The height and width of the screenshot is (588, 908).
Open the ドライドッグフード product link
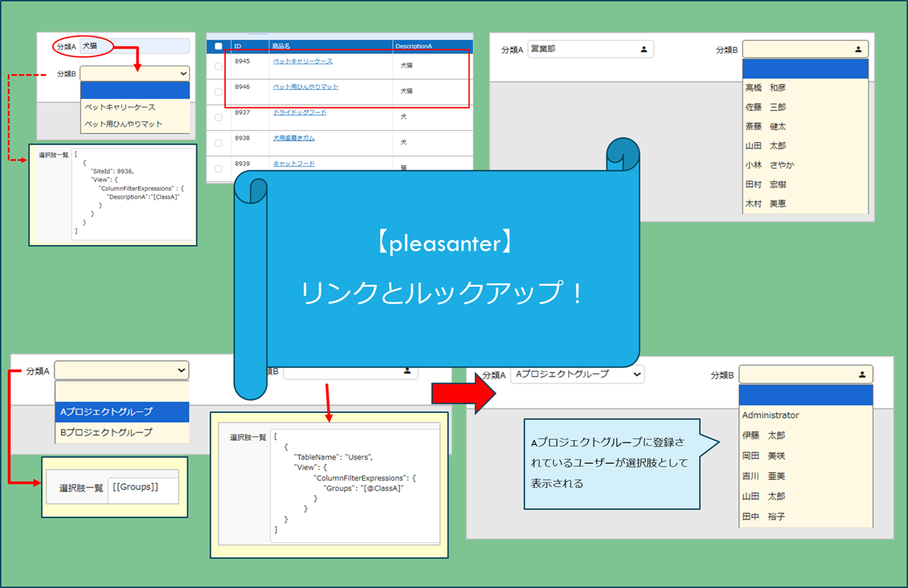299,112
